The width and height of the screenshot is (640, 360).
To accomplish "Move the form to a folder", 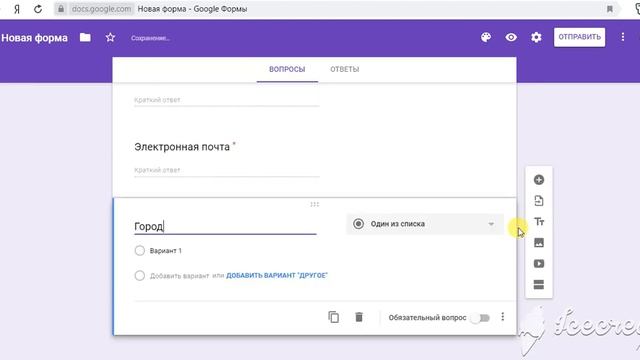I will [85, 38].
